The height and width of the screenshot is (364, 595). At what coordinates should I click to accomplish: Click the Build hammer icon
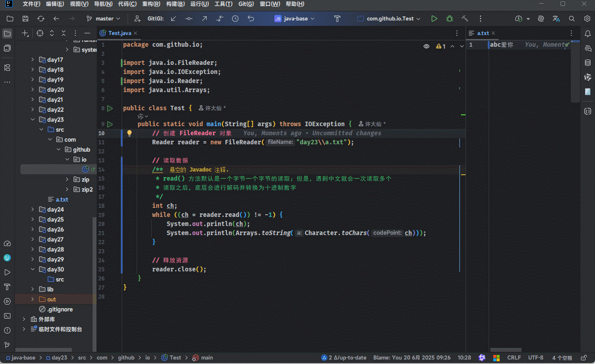(465, 19)
